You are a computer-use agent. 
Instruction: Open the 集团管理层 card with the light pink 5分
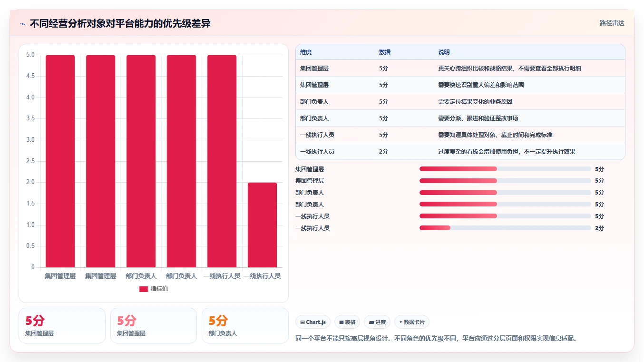click(x=153, y=325)
